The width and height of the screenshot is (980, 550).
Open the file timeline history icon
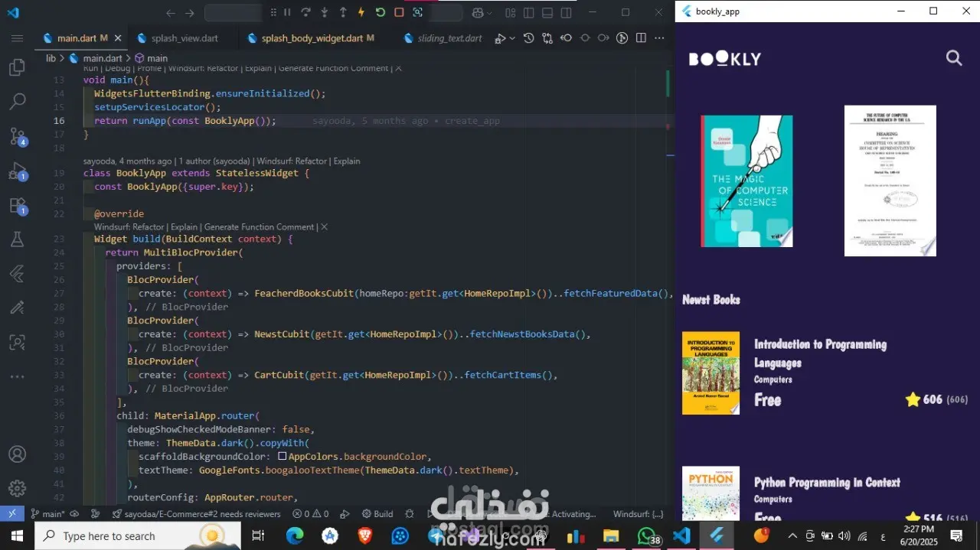[528, 38]
